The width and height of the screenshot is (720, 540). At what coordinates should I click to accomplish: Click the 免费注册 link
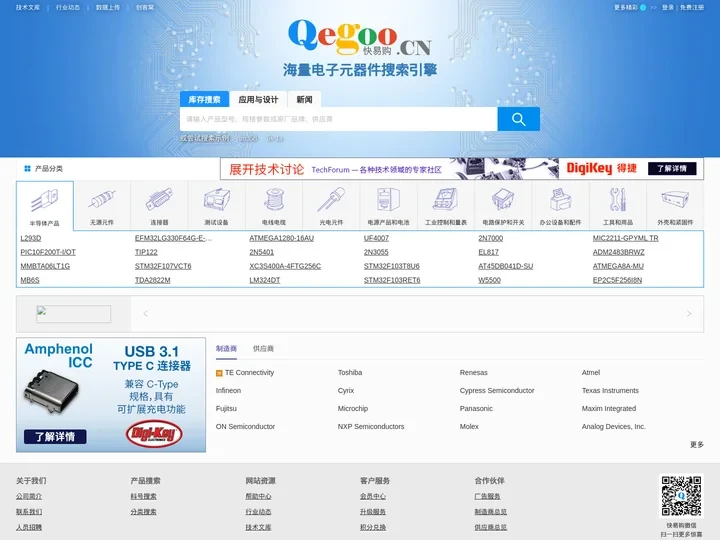pos(692,7)
